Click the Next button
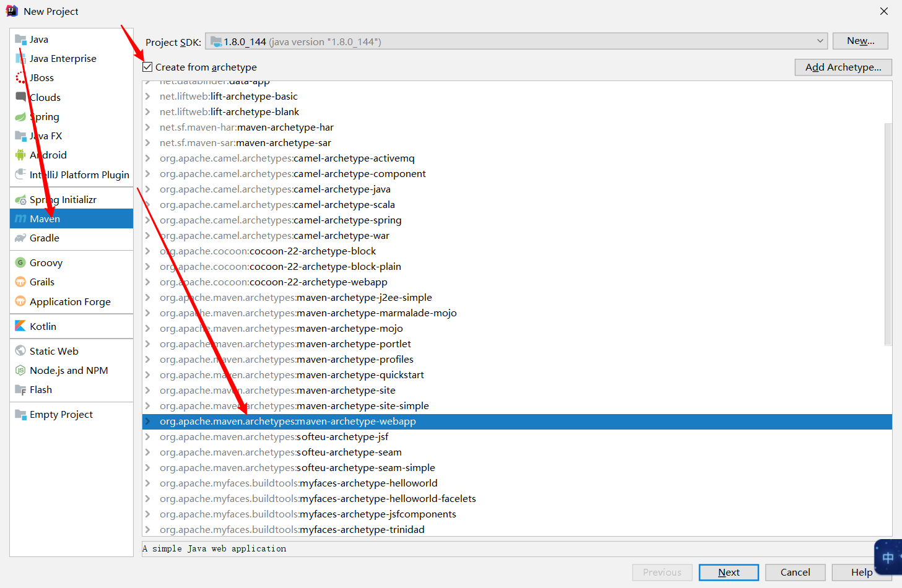This screenshot has height=588, width=902. (x=729, y=573)
